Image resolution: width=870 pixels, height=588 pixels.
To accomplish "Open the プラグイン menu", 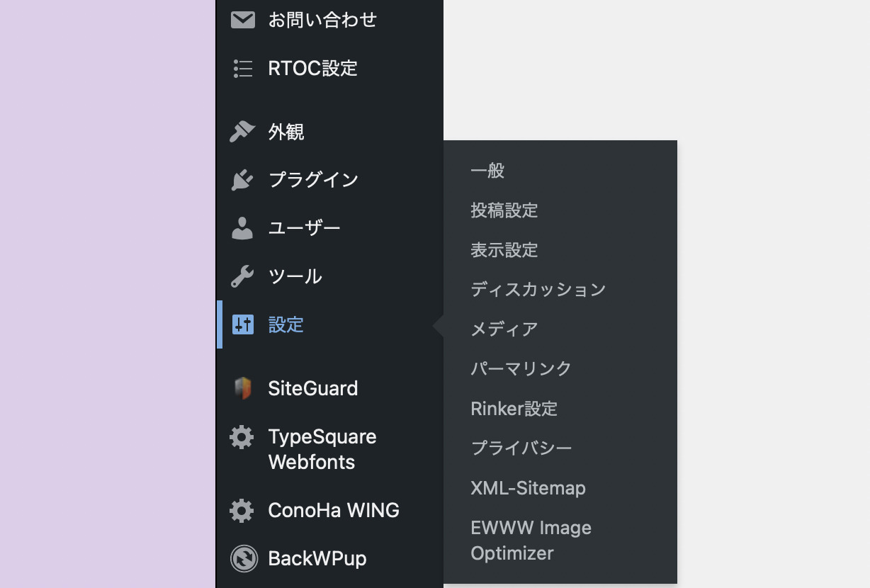I will coord(313,180).
